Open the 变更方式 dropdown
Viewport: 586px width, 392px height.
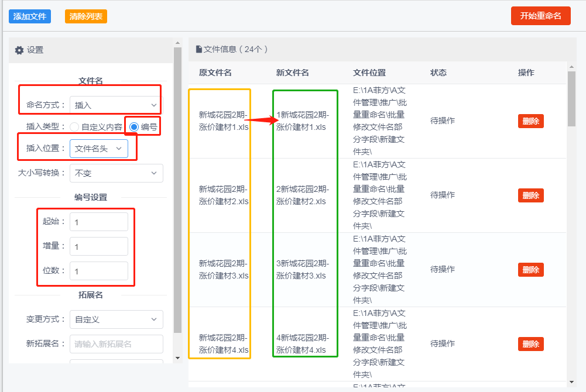(x=116, y=319)
